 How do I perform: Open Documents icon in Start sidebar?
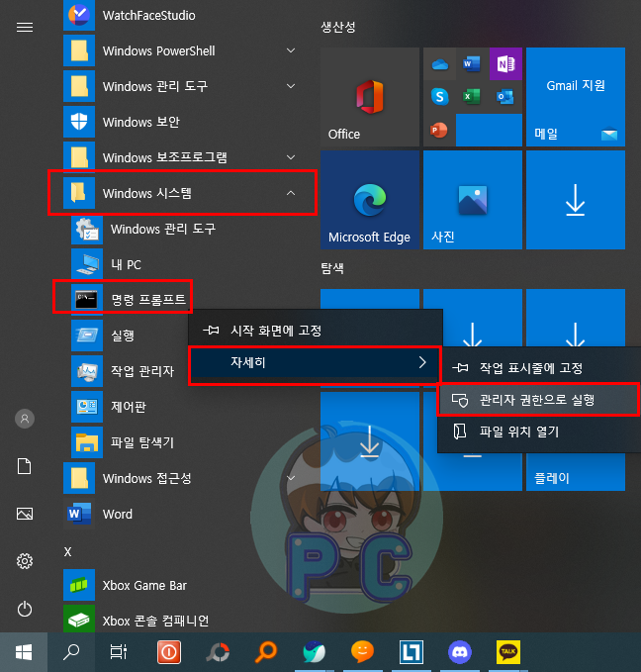25,466
